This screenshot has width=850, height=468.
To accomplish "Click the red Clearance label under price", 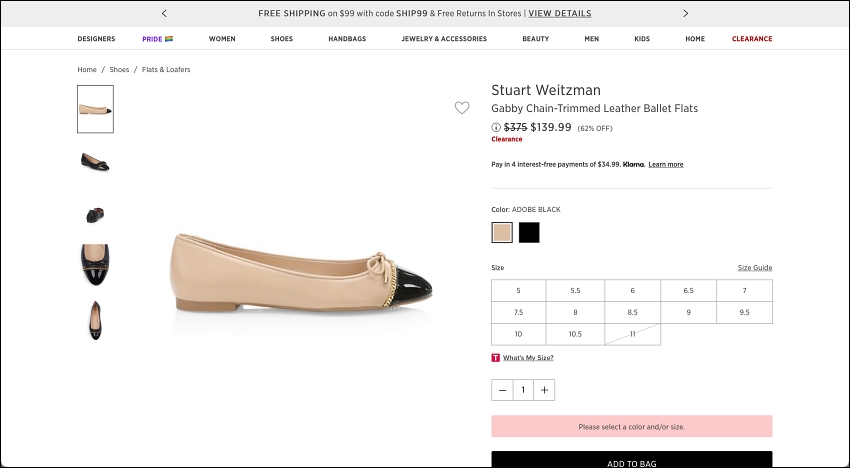I will 507,139.
